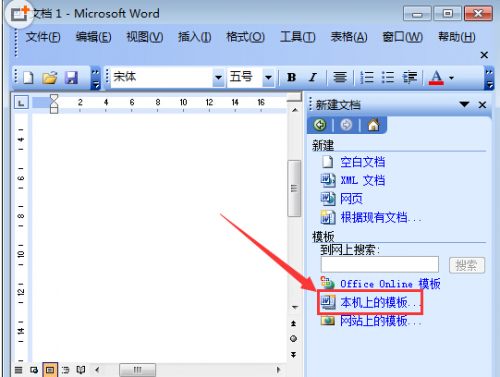
Task: Apply numbered list formatting
Action: pos(367,77)
